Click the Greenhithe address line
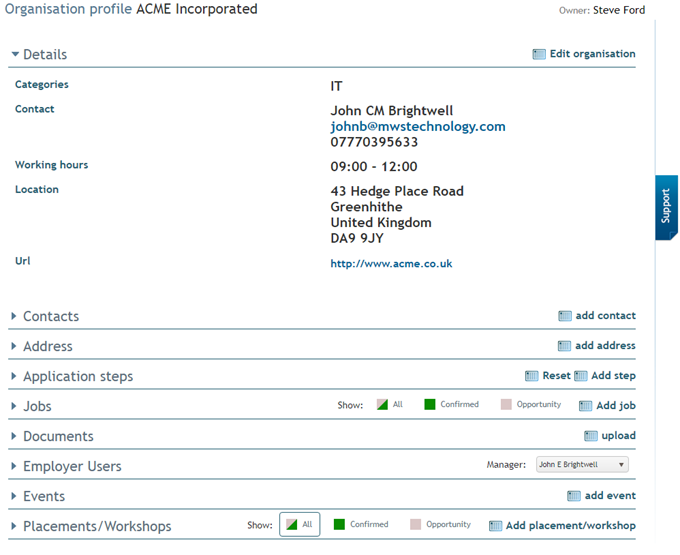The image size is (680, 555). click(366, 207)
